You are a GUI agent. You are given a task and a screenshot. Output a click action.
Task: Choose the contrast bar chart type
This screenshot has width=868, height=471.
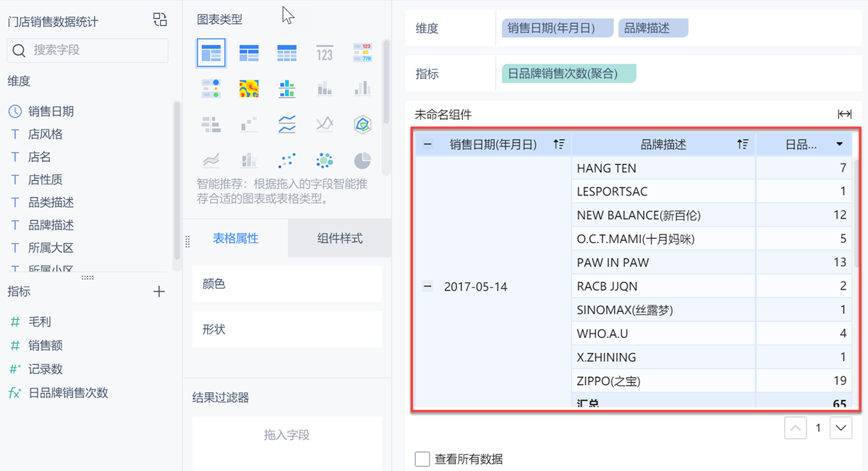211,124
